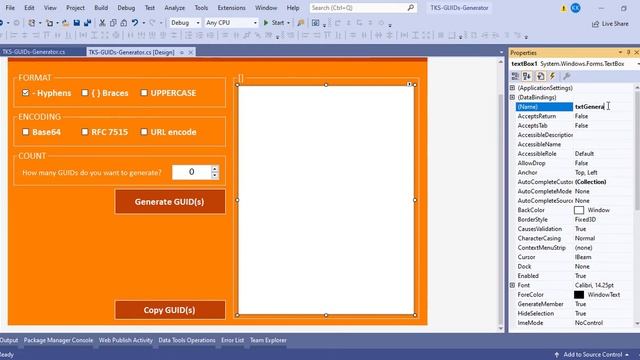The width and height of the screenshot is (640, 360).
Task: Expand the Font property group
Action: pyautogui.click(x=512, y=285)
